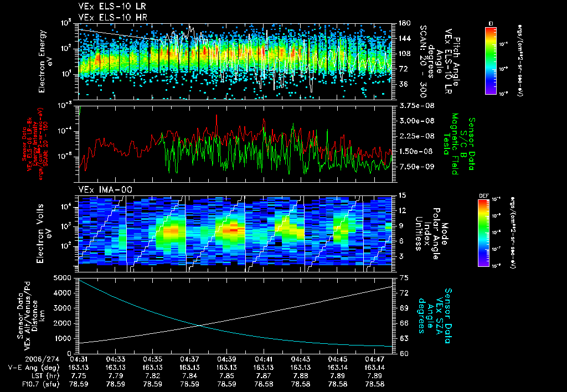Click the 2000 km altitude tick
This screenshot has width=567, height=392.
[61, 323]
